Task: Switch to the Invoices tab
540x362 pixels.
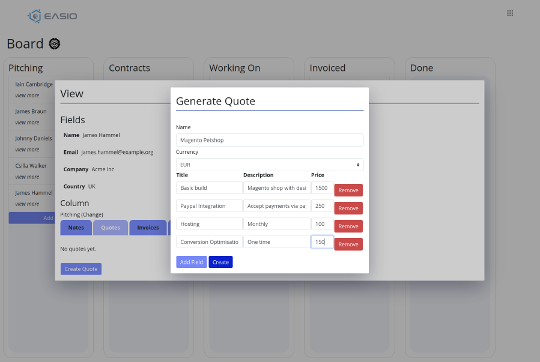Action: [148, 228]
